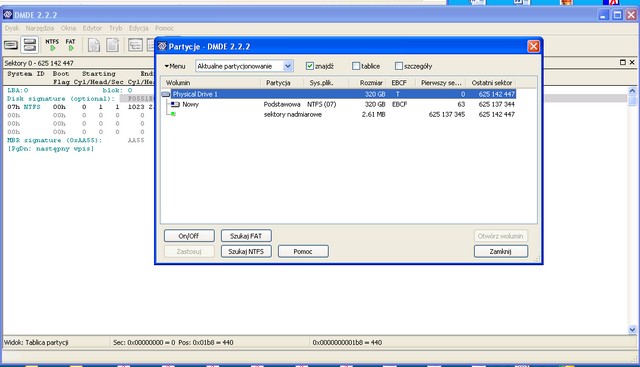This screenshot has height=367, width=640.
Task: Close the inner editor panel with small X
Action: coord(632,62)
